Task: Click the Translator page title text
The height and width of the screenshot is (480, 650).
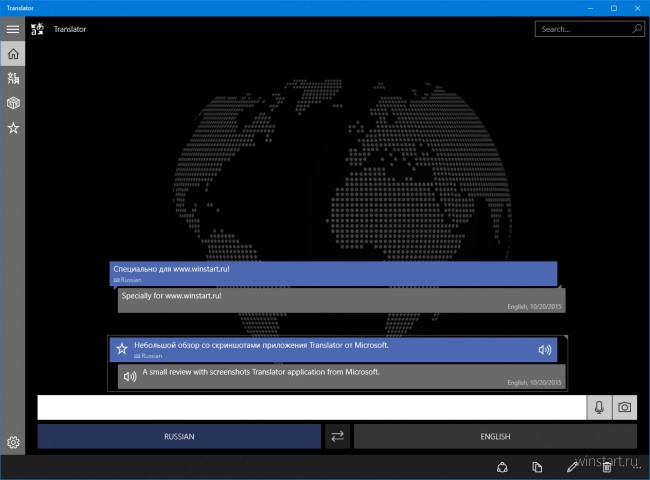Action: point(70,29)
